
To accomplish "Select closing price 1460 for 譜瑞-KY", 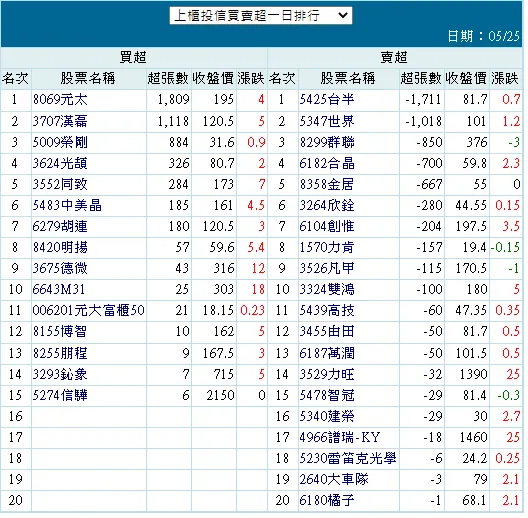I will pyautogui.click(x=473, y=437).
